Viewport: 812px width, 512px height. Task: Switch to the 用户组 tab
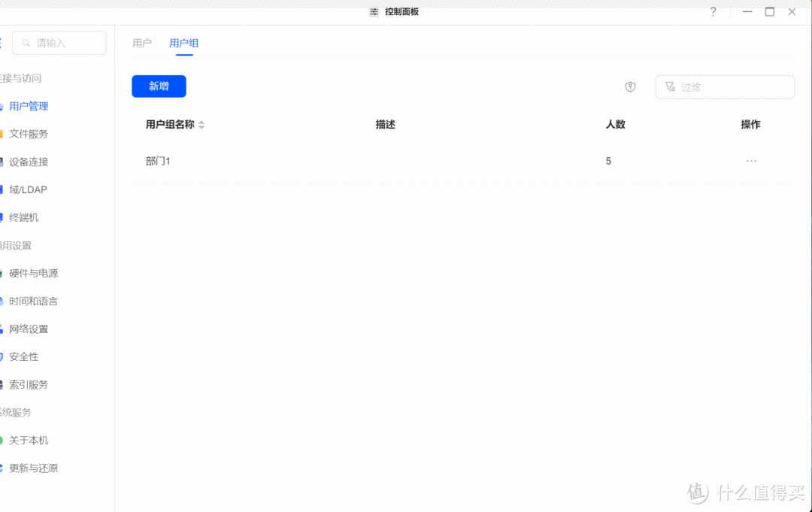click(x=183, y=43)
